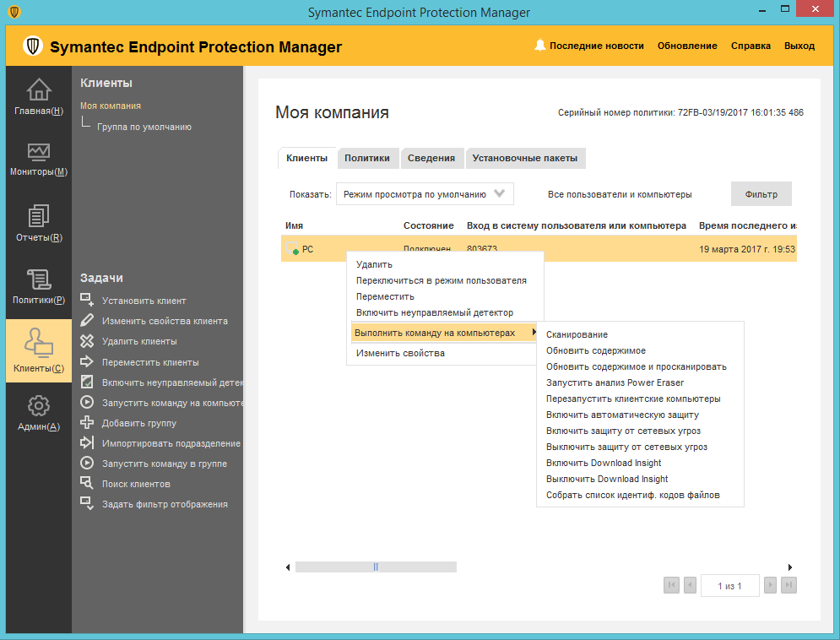The width and height of the screenshot is (840, 640).
Task: Choose Сканирование from the submenu
Action: point(577,335)
